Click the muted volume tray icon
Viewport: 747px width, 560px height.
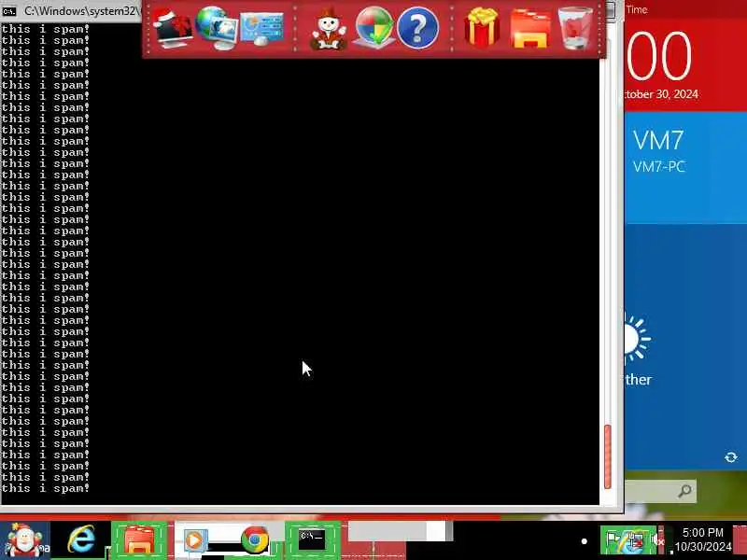(x=658, y=540)
